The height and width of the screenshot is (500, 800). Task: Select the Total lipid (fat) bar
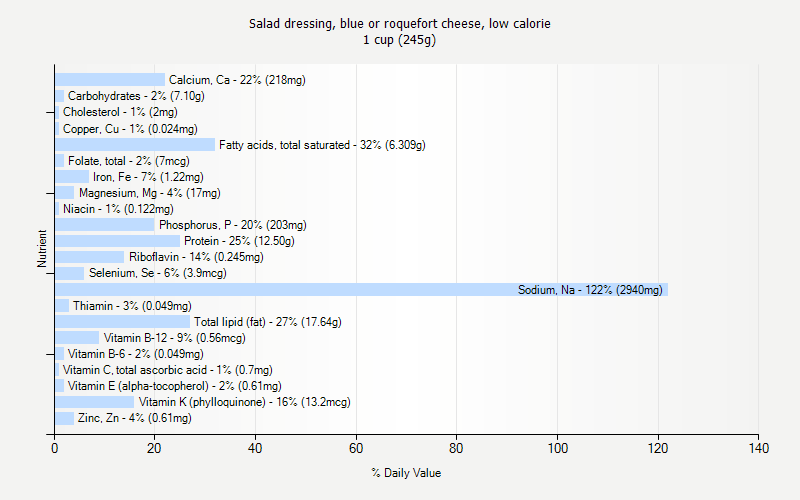click(122, 322)
